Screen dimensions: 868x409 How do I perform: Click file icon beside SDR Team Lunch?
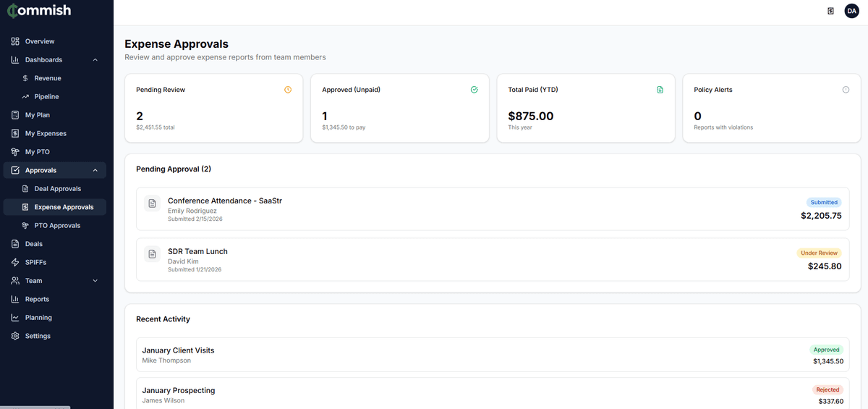(x=152, y=254)
